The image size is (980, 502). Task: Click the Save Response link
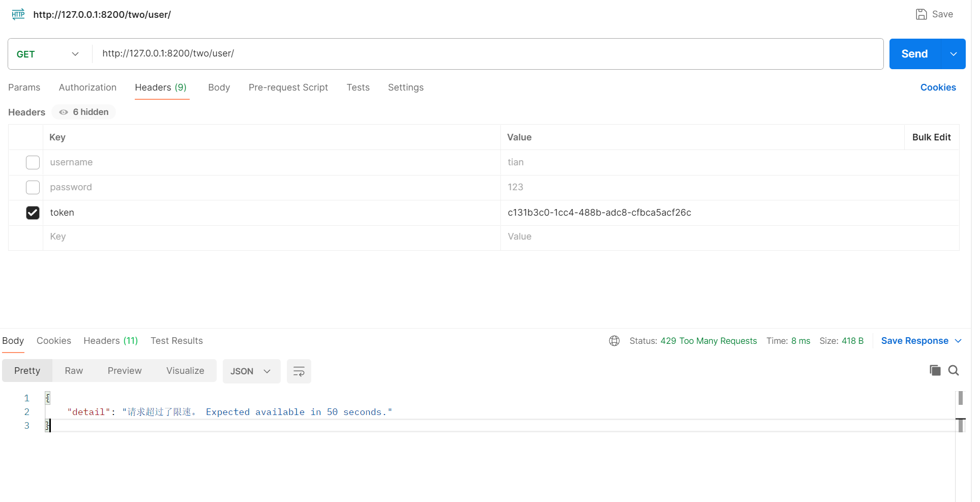click(x=914, y=341)
